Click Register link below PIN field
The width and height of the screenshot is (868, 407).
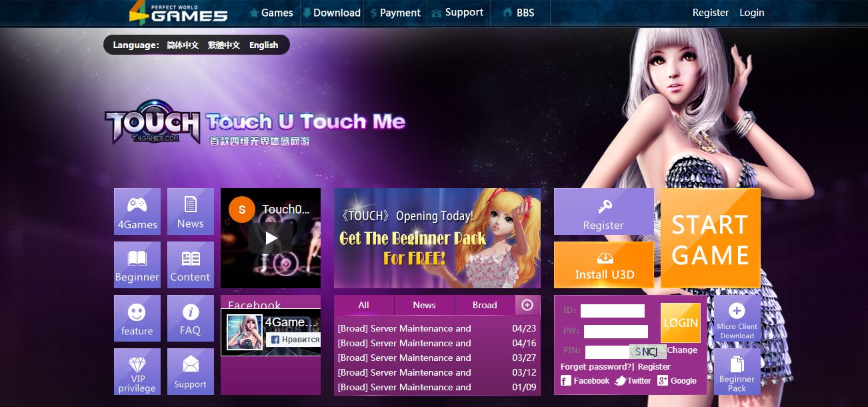coord(654,367)
